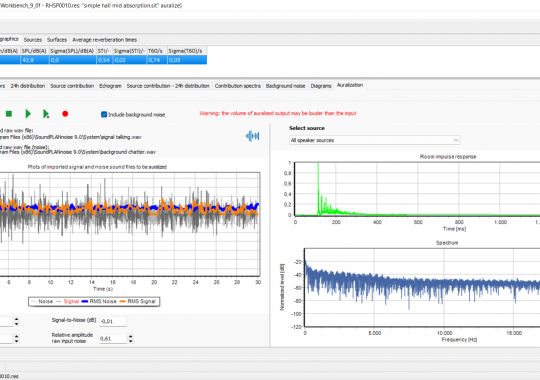Open the Select source dropdown

tap(374, 140)
